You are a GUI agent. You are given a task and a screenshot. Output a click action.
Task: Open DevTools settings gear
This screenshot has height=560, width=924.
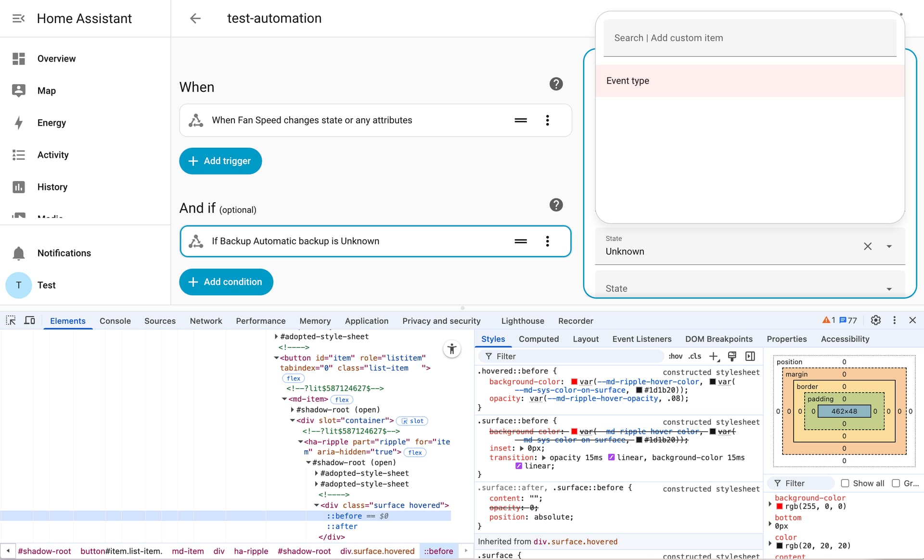point(875,320)
